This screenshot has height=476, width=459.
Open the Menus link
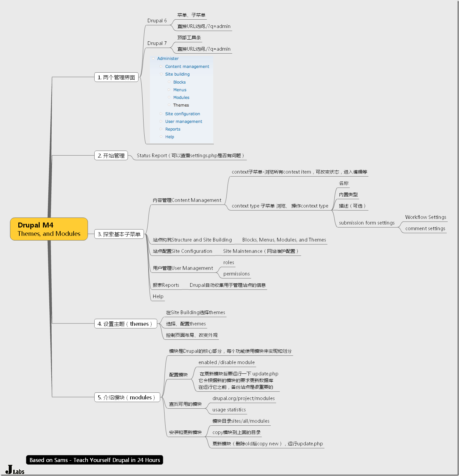pyautogui.click(x=180, y=90)
